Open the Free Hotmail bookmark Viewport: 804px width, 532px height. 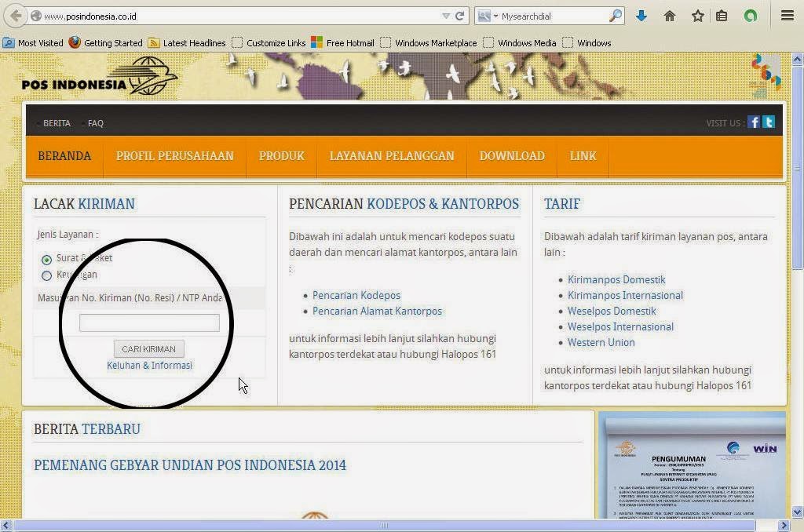[342, 43]
